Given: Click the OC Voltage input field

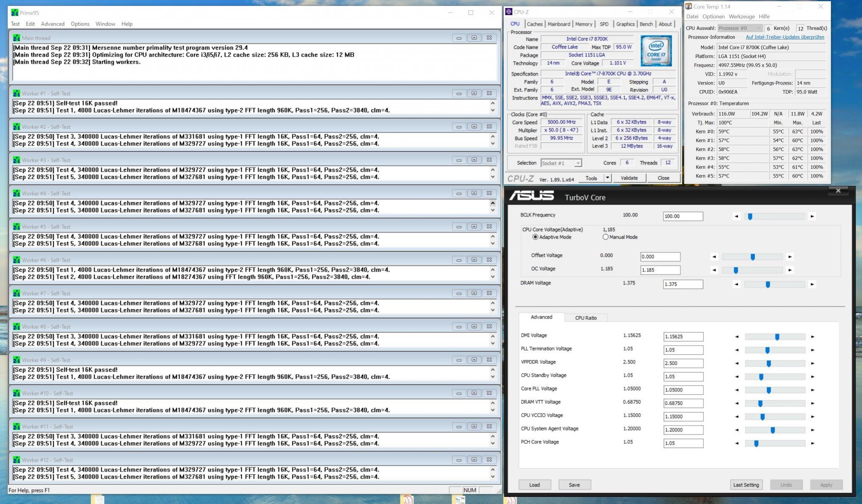Looking at the screenshot, I should click(660, 270).
